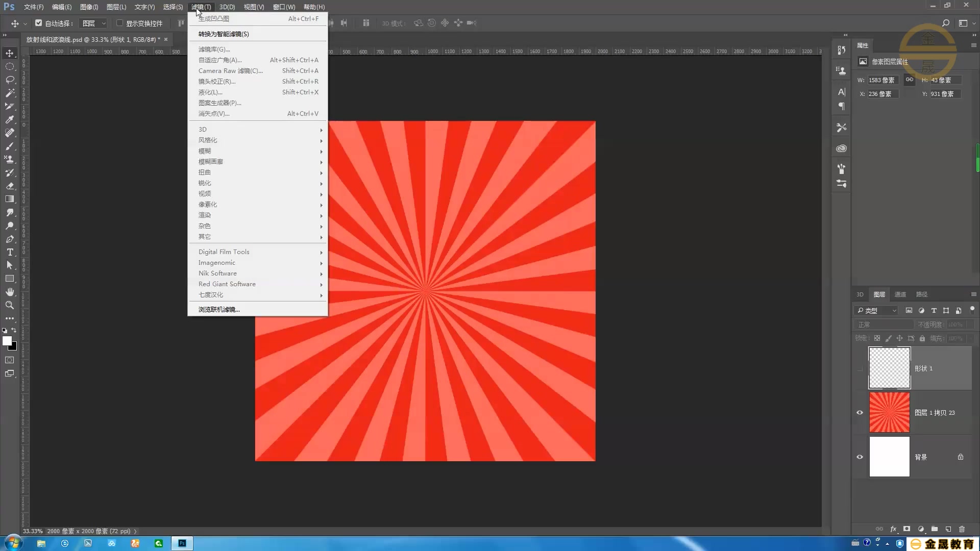
Task: Select the 图层 1 拷贝 23 thumbnail
Action: pos(889,412)
